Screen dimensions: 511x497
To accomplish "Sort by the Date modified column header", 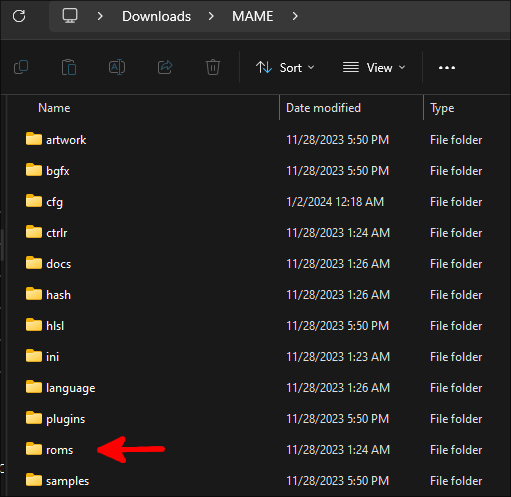I will tap(323, 108).
